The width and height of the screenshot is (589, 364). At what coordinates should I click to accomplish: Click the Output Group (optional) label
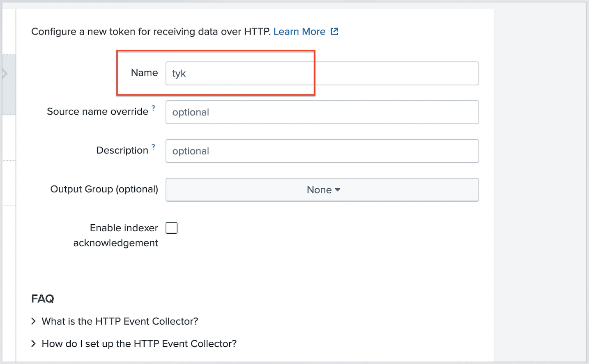coord(104,189)
